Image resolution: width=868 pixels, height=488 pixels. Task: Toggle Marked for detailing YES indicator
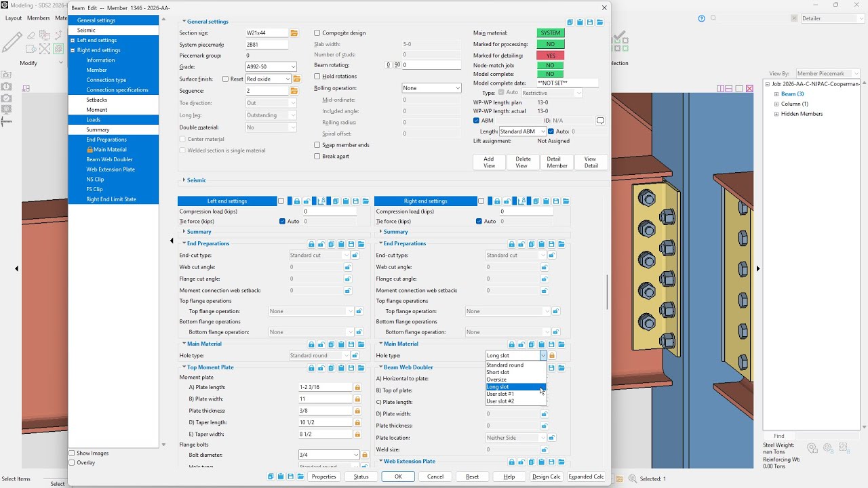coord(551,56)
